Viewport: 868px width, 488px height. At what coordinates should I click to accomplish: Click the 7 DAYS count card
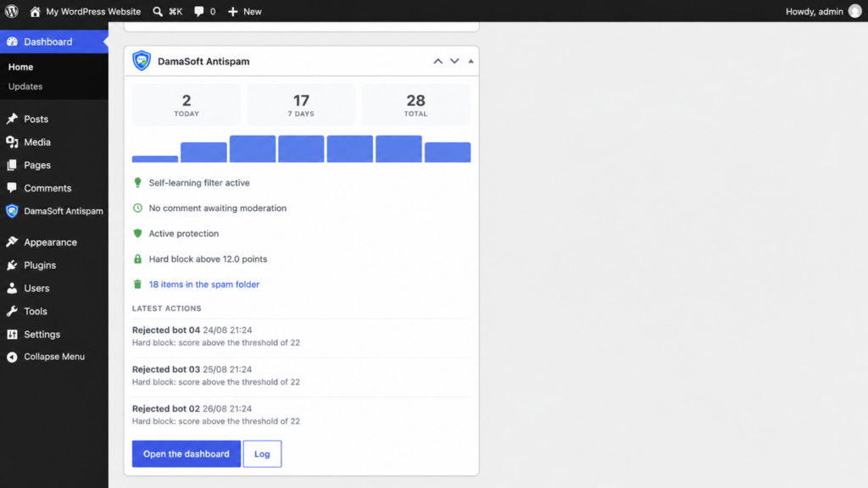301,104
